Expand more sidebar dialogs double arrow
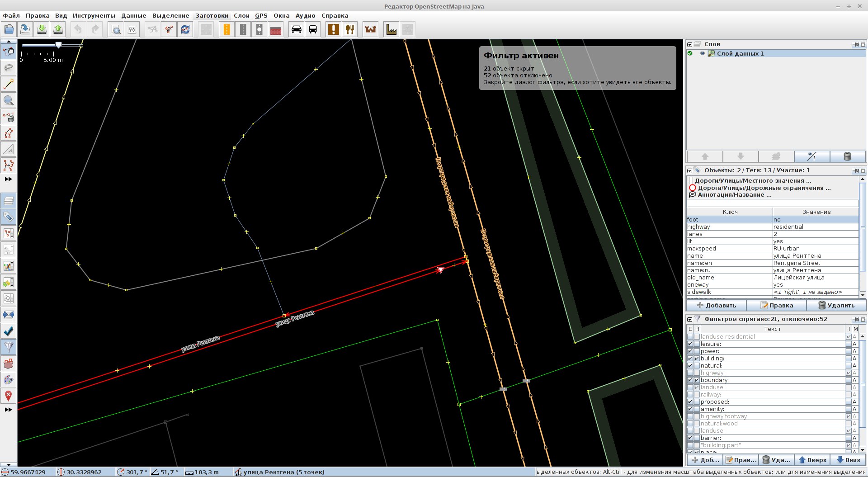Image resolution: width=868 pixels, height=477 pixels. coord(8,410)
